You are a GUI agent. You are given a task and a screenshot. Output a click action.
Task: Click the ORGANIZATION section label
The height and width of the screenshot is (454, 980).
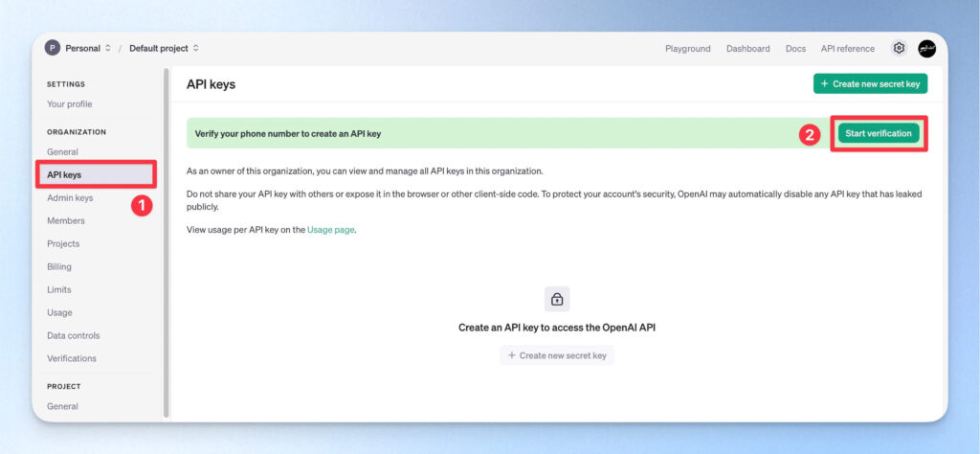point(77,132)
